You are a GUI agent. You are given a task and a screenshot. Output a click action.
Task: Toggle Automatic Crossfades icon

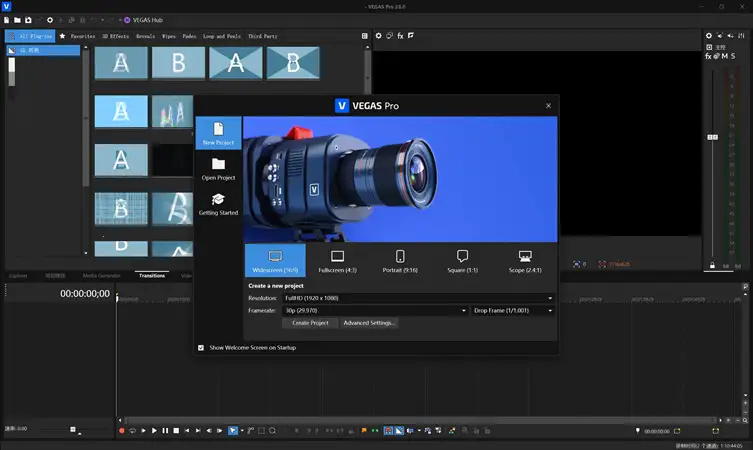[x=400, y=431]
